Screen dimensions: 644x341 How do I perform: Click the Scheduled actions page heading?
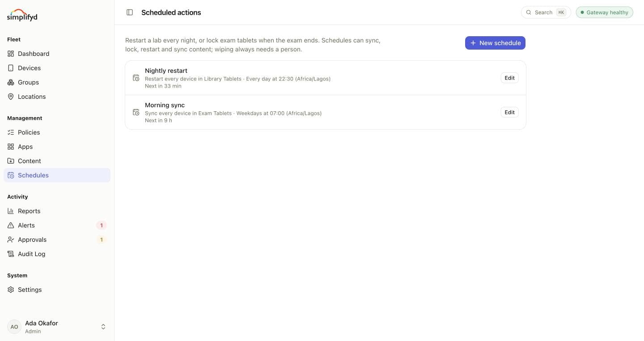(x=171, y=13)
